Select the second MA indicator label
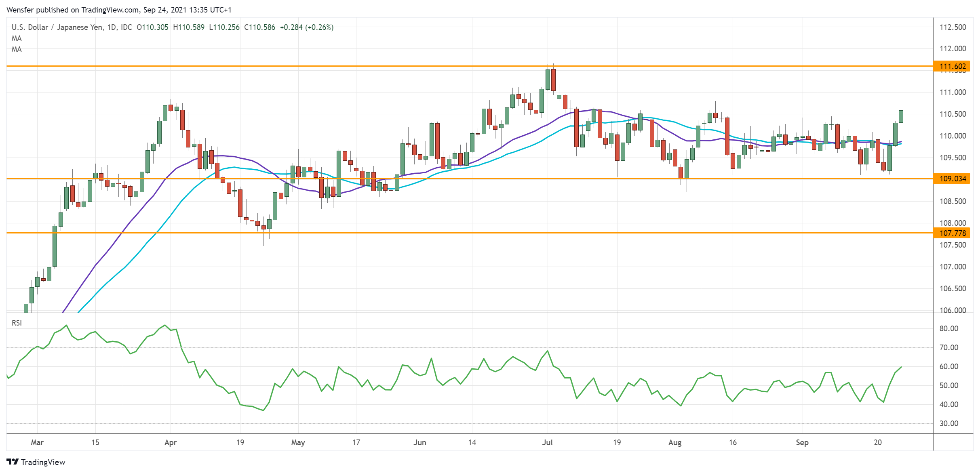 tap(17, 49)
